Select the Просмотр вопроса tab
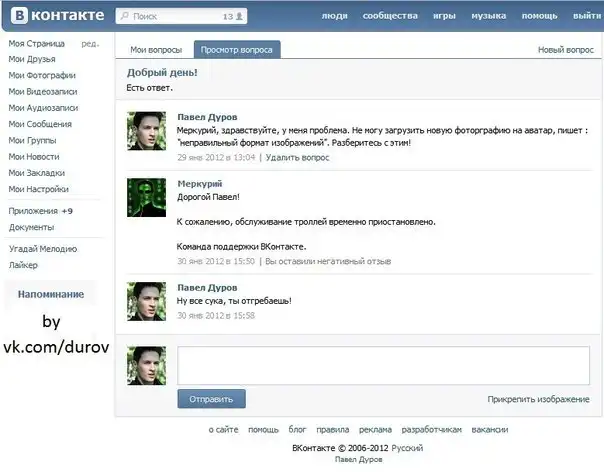 [x=237, y=49]
